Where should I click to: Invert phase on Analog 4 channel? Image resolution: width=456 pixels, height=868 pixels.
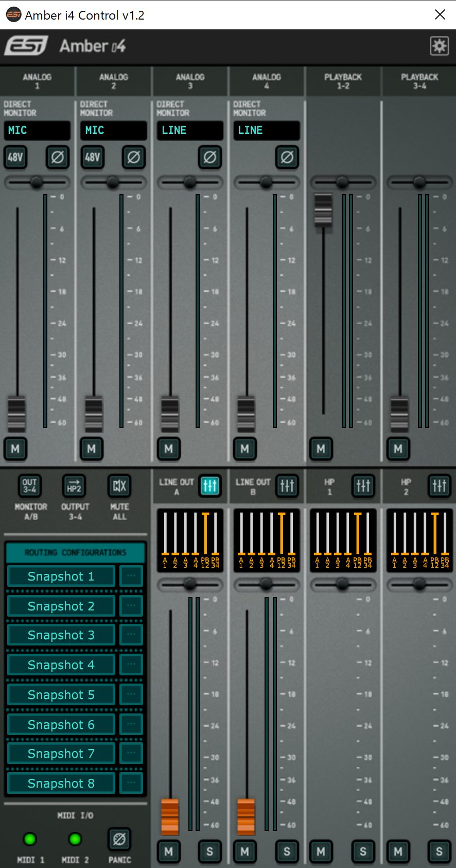pos(287,157)
